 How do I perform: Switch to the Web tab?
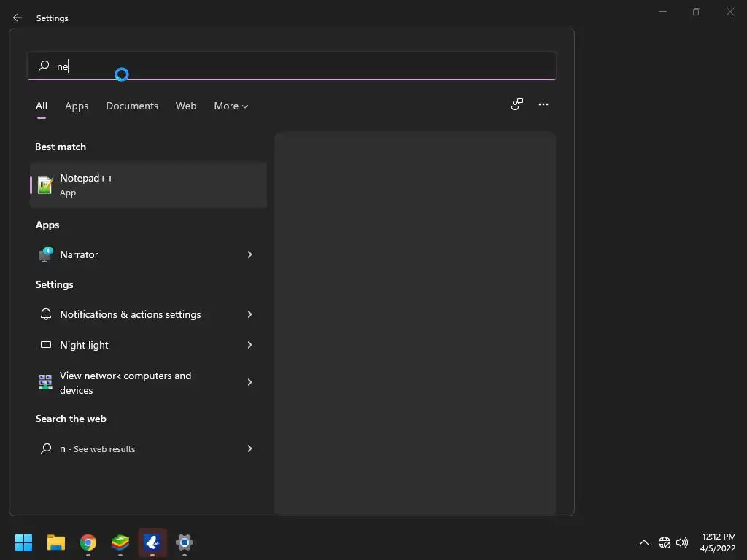[186, 106]
